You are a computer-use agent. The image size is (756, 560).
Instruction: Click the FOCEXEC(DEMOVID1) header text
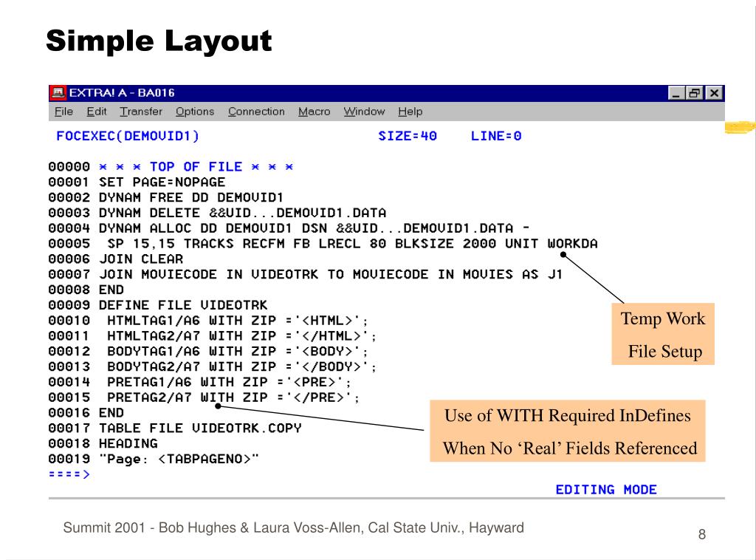pos(128,136)
